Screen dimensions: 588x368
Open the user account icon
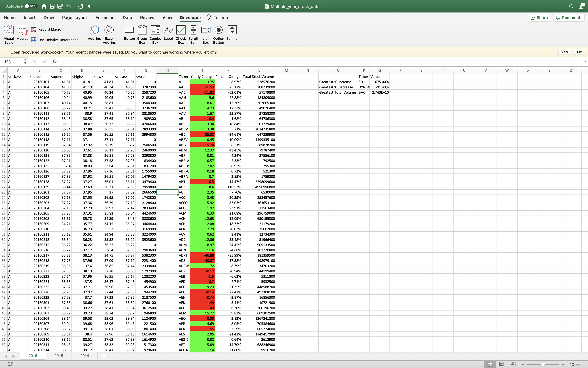582,6
